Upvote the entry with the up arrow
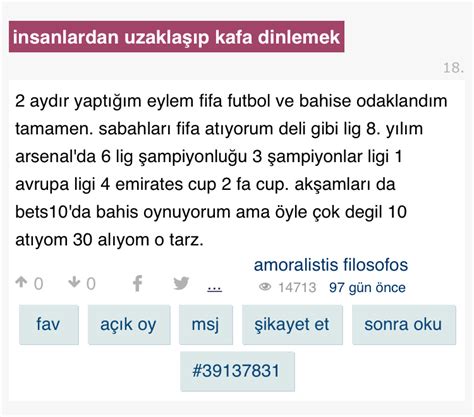Image resolution: width=474 pixels, height=417 pixels. click(21, 282)
